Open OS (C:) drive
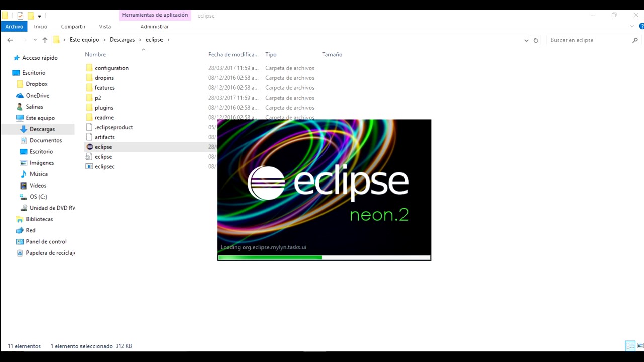 coord(38,197)
